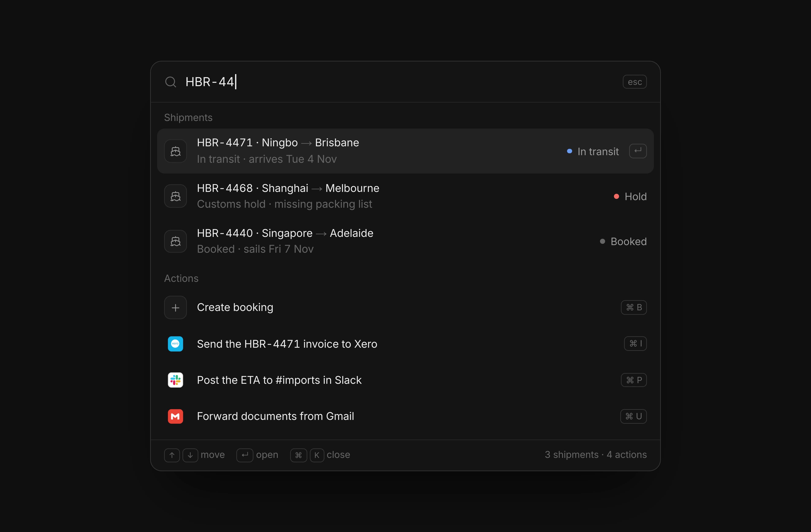The image size is (811, 532).
Task: Click the Slack app icon
Action: pos(176,380)
